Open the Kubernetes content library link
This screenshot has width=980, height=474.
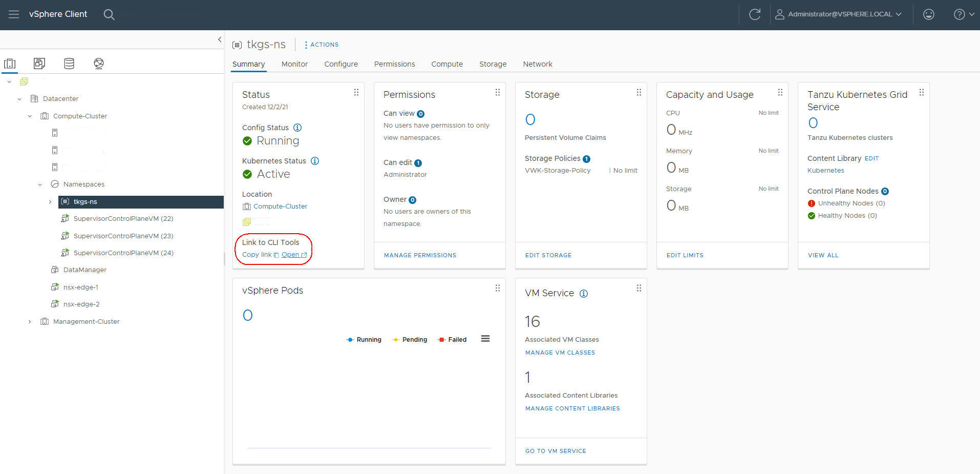pyautogui.click(x=826, y=171)
